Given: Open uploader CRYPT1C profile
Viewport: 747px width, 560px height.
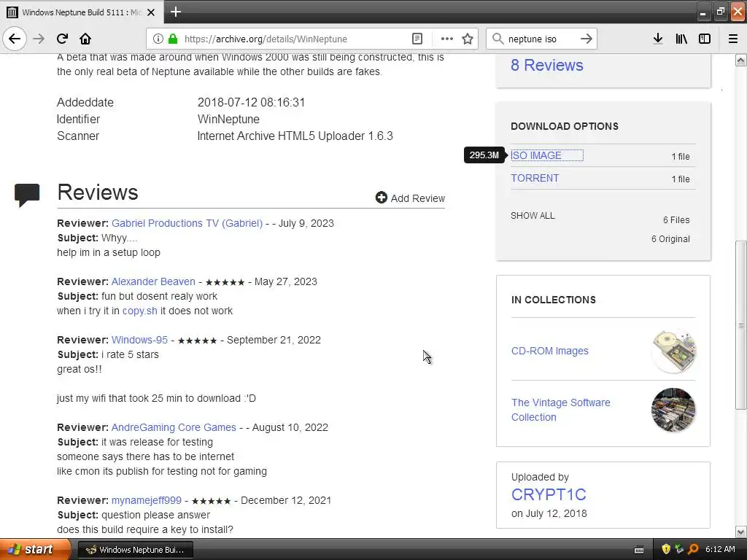Looking at the screenshot, I should (x=549, y=495).
